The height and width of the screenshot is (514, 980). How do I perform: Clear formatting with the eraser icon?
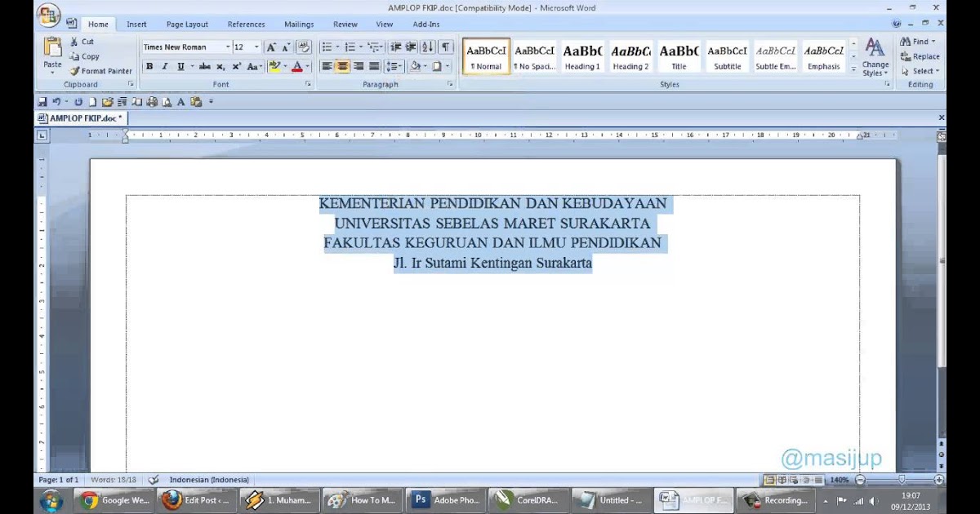coord(304,47)
